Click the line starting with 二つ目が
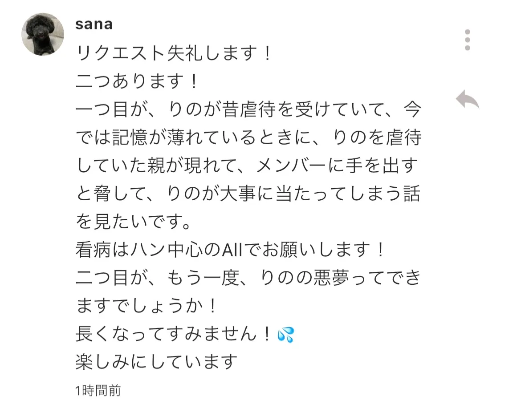Viewport: 521px width, 420px height. coord(248,279)
